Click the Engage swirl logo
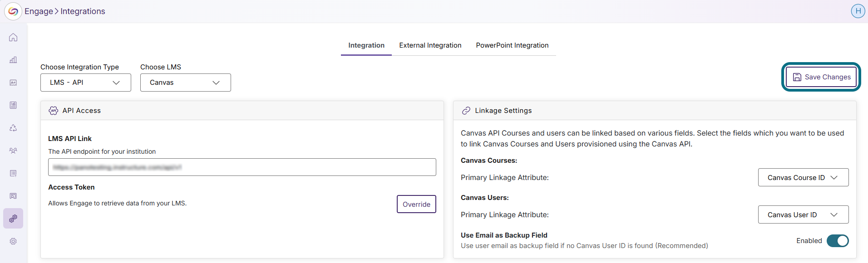 [13, 11]
